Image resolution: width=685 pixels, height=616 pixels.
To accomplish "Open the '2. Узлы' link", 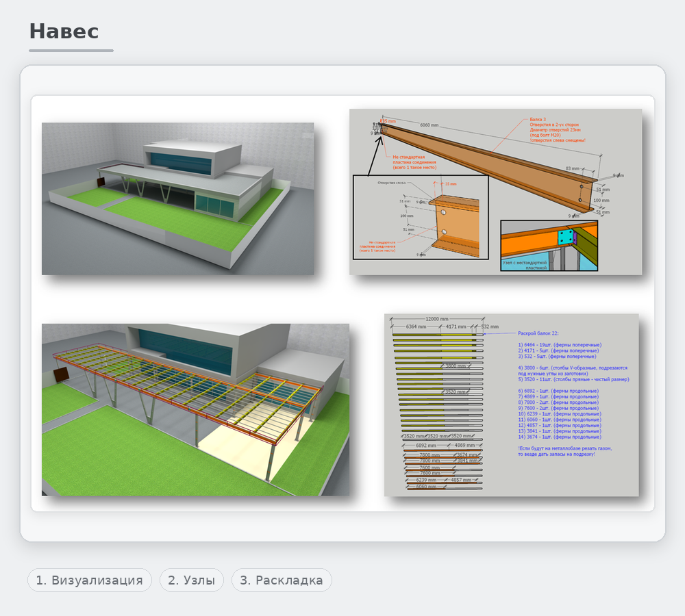I will click(x=191, y=580).
